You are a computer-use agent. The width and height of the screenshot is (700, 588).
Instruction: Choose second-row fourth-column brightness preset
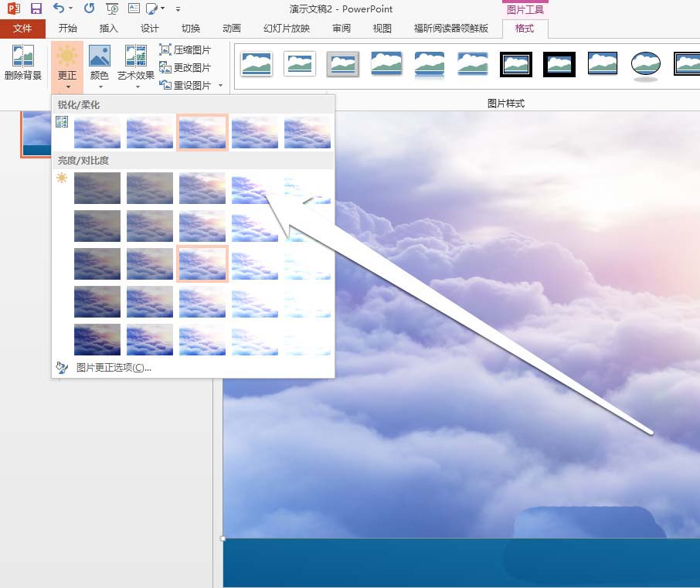(255, 226)
